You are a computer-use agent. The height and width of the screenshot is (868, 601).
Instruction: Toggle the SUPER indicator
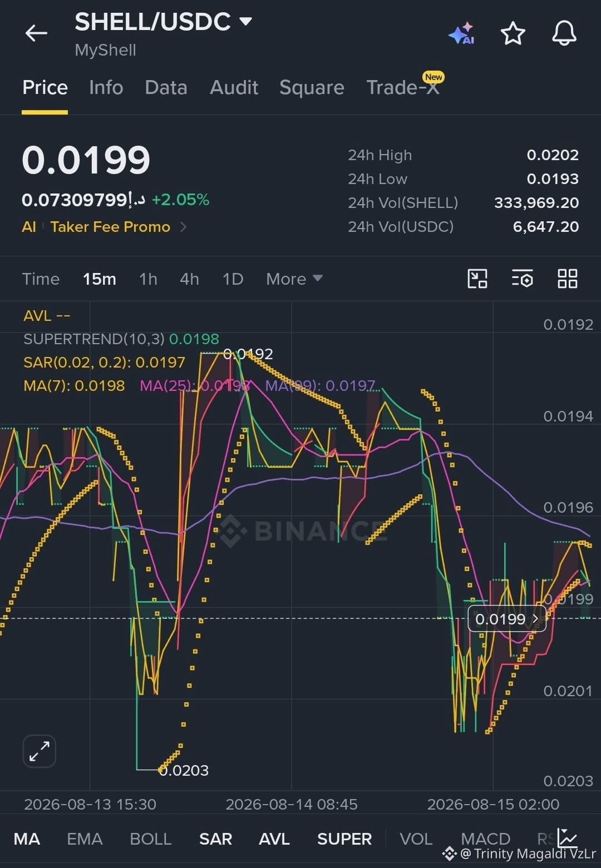(344, 839)
